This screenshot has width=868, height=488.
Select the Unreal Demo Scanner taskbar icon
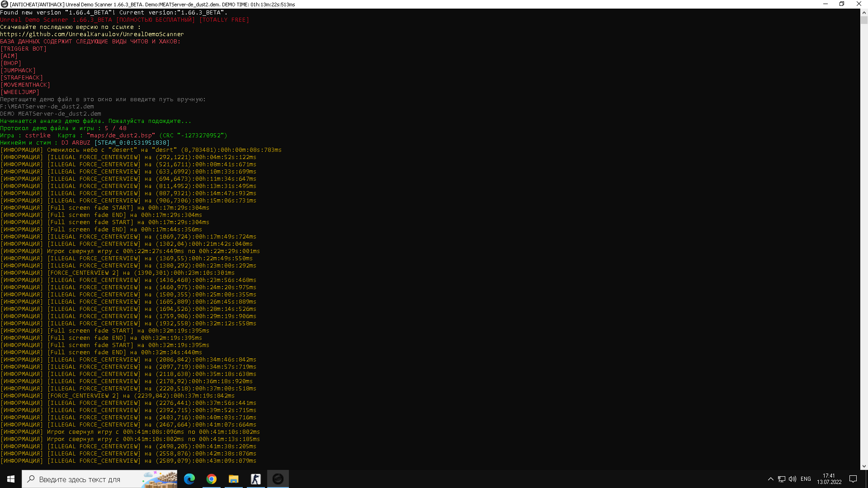[278, 479]
